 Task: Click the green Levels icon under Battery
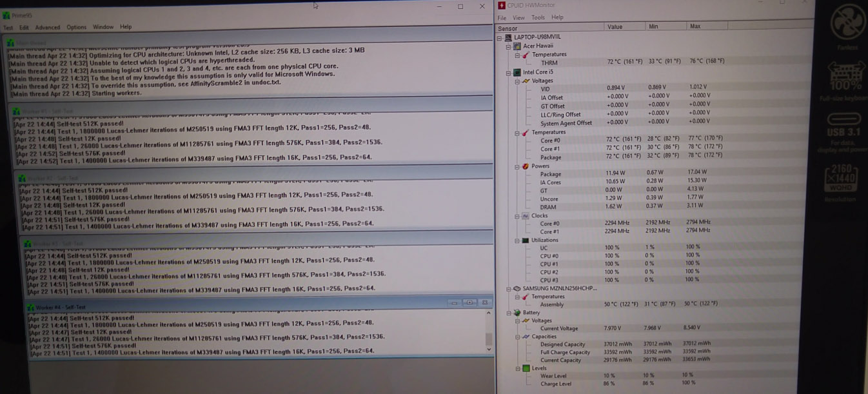526,368
